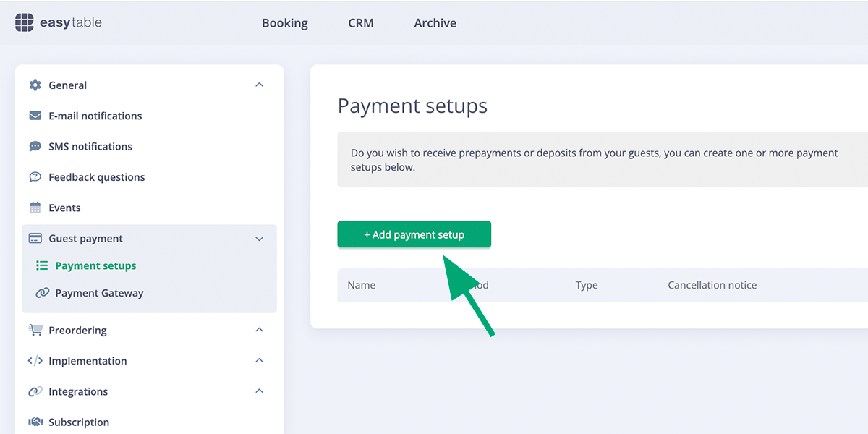868x434 pixels.
Task: Select the shopping cart icon for Preordering
Action: click(x=34, y=330)
